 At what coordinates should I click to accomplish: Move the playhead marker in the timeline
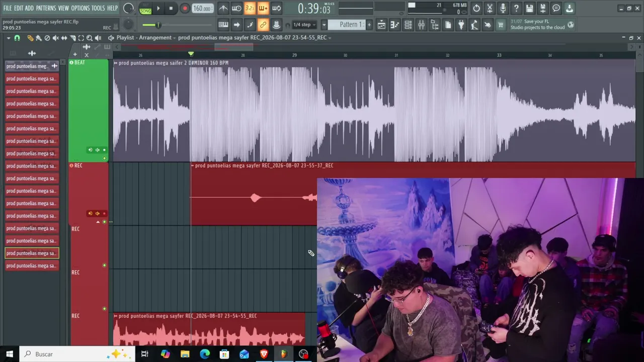(x=191, y=53)
